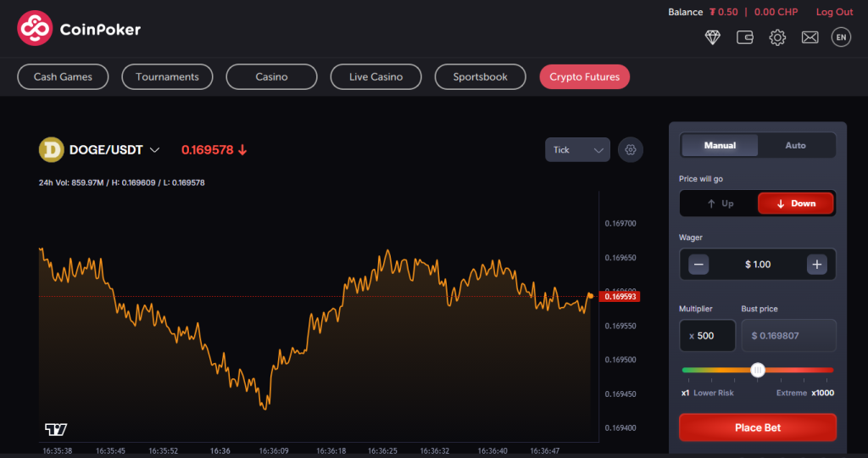Increase wager with plus button
Image resolution: width=868 pixels, height=458 pixels.
(x=816, y=264)
